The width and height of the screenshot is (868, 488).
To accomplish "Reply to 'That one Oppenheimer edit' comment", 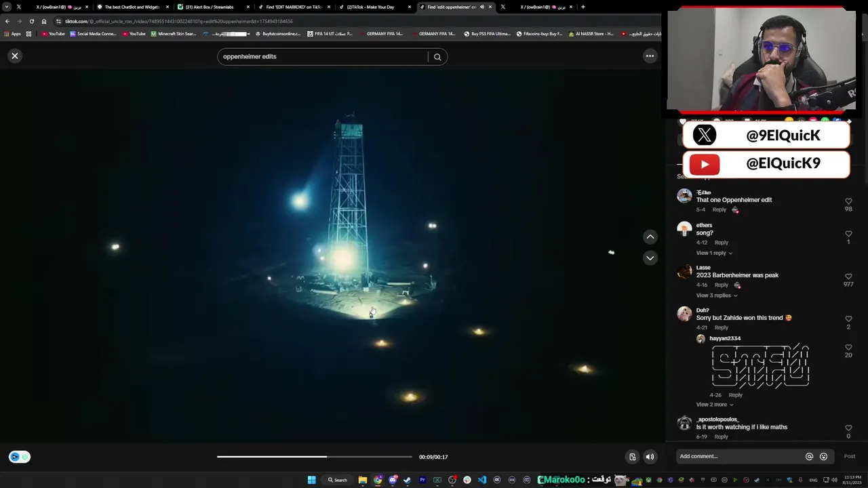I will [x=719, y=210].
